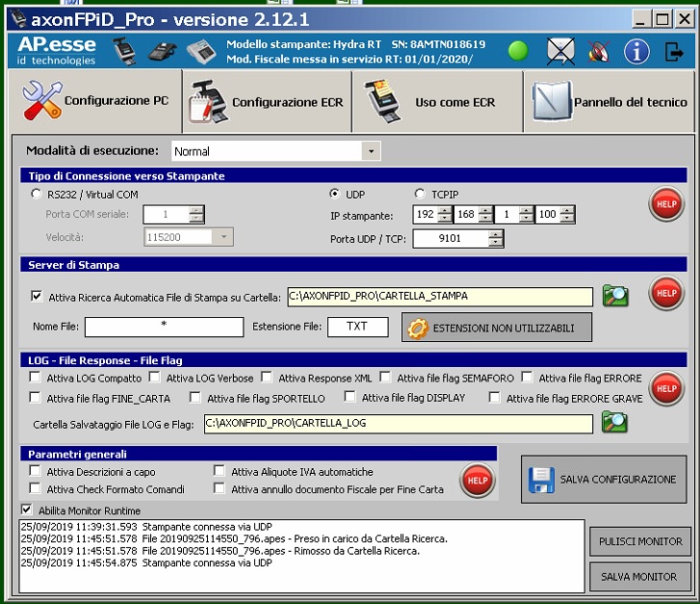This screenshot has height=604, width=700.
Task: Select log line 'Preso in carico da Cartella Ricerca'
Action: [x=234, y=538]
